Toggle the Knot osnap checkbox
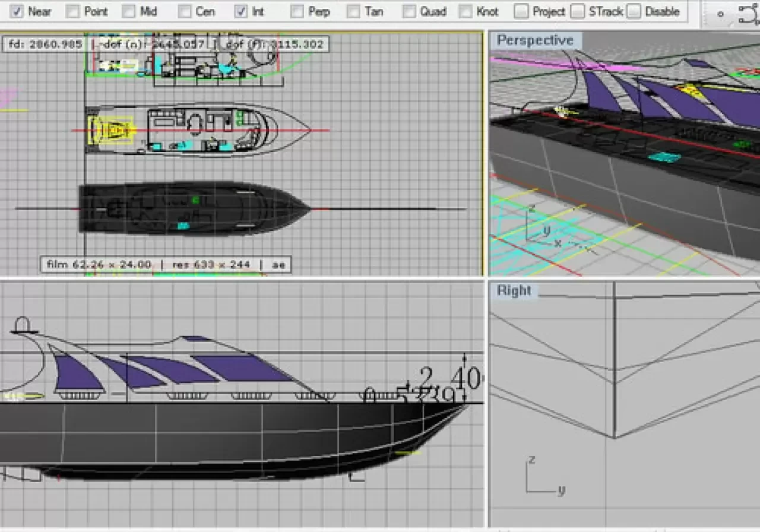Screen dimensions: 760x532 tap(465, 11)
